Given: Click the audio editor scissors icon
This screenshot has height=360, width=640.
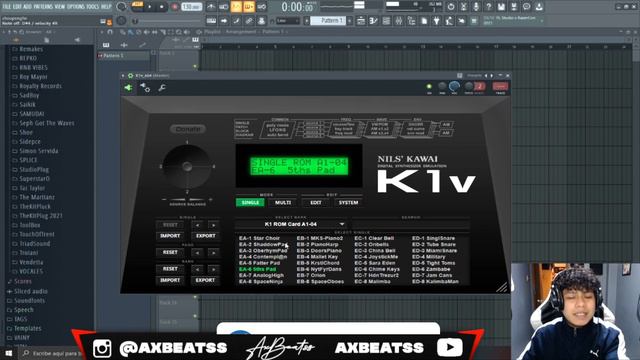Looking at the screenshot, I should click(464, 7).
